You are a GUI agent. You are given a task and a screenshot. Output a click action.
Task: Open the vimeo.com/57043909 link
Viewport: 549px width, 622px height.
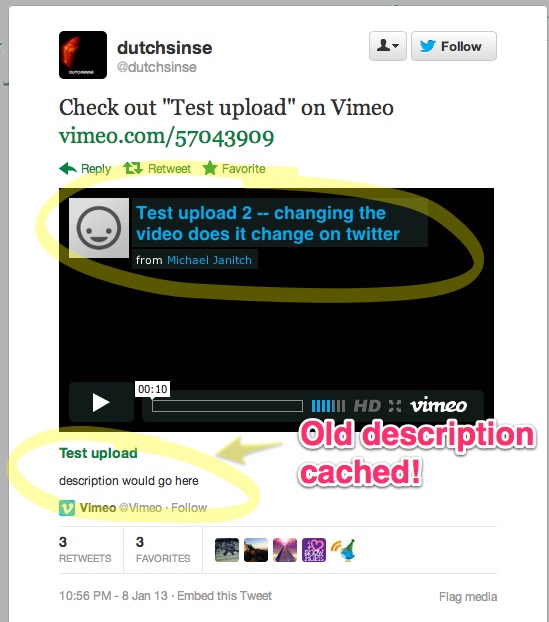(166, 137)
